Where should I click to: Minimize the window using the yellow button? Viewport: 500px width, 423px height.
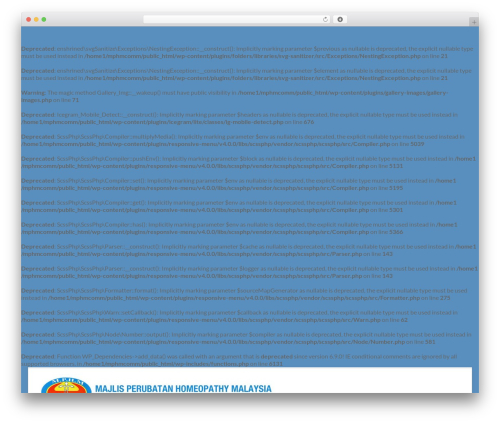[36, 20]
